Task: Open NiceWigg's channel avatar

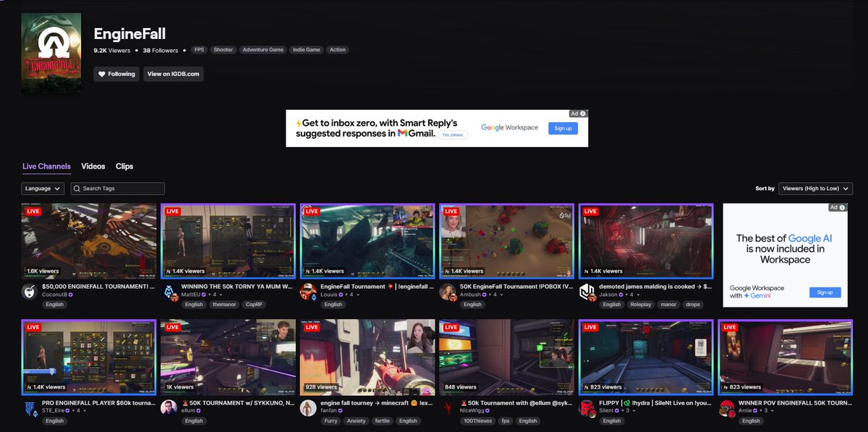Action: (448, 407)
